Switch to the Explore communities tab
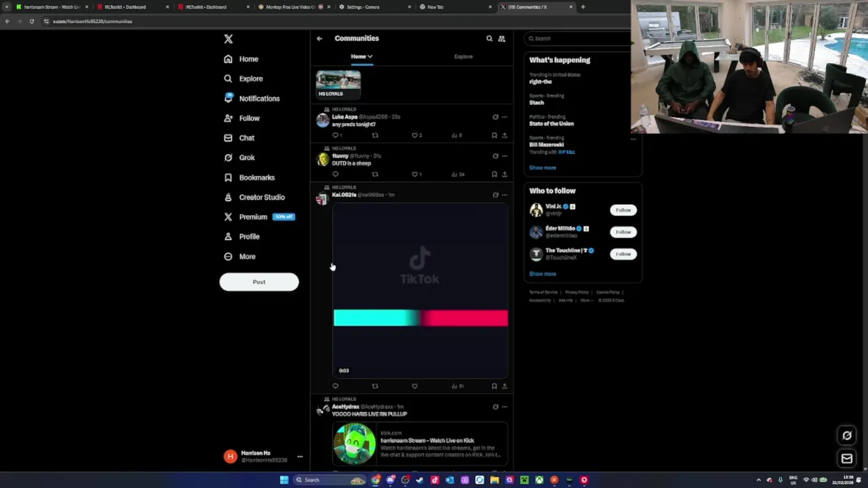The image size is (868, 488). 463,56
